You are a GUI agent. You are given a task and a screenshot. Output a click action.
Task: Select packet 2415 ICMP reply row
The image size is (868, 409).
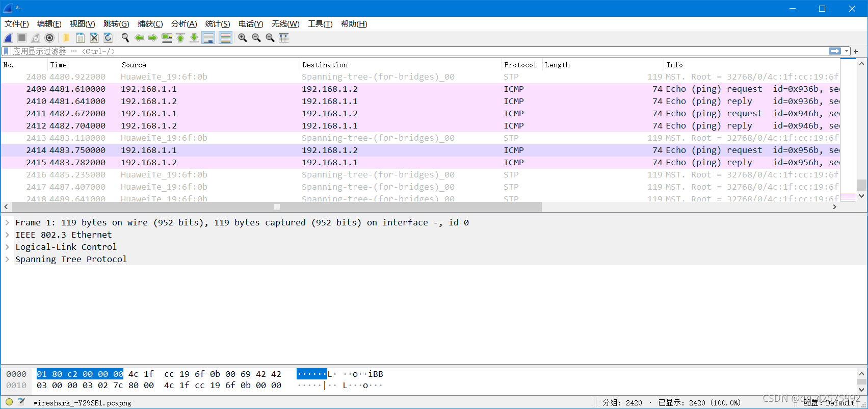(420, 163)
